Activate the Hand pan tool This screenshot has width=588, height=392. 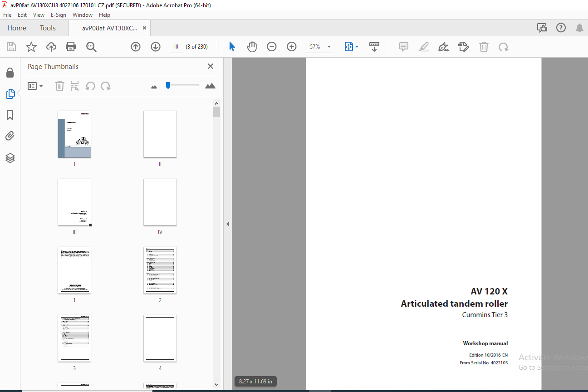pos(252,47)
